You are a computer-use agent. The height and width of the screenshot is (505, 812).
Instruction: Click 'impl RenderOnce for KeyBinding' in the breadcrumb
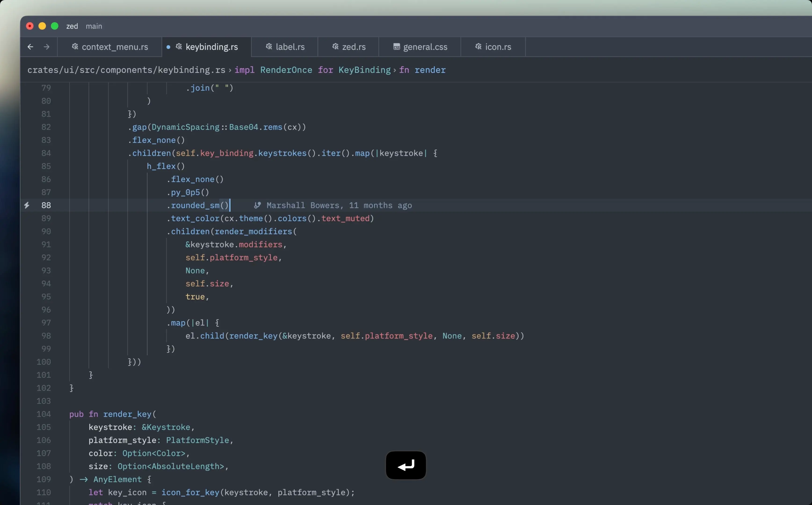click(x=312, y=70)
